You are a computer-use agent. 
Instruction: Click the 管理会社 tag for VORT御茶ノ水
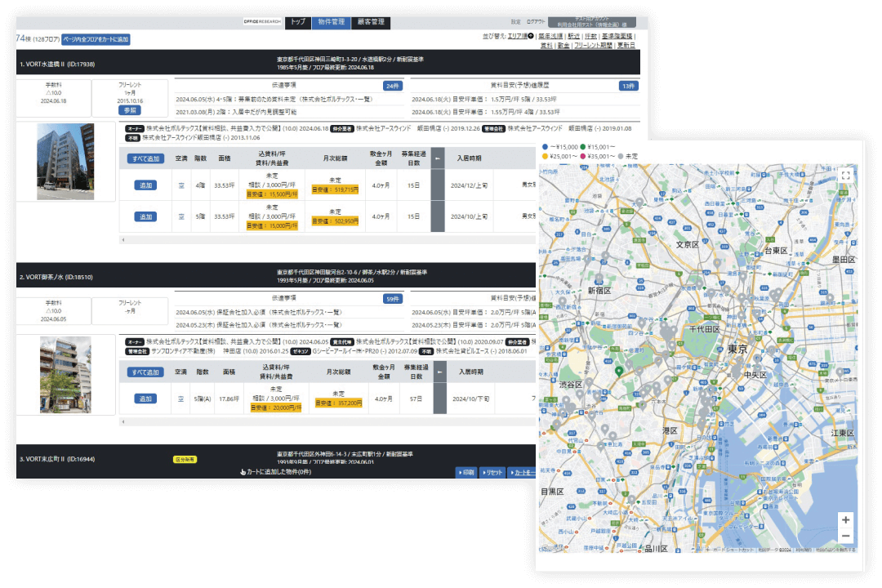tap(137, 351)
